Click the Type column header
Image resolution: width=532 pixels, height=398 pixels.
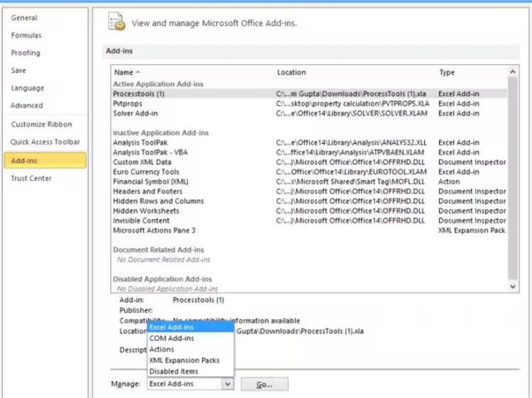447,72
